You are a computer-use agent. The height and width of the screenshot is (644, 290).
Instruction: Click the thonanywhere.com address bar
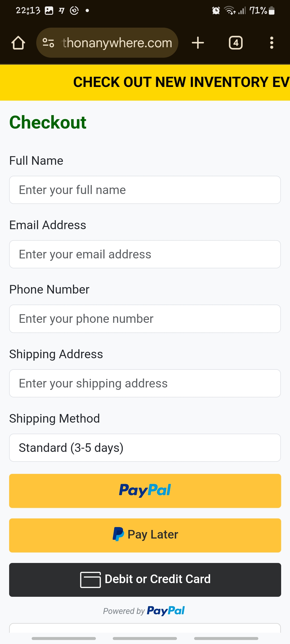pyautogui.click(x=117, y=43)
